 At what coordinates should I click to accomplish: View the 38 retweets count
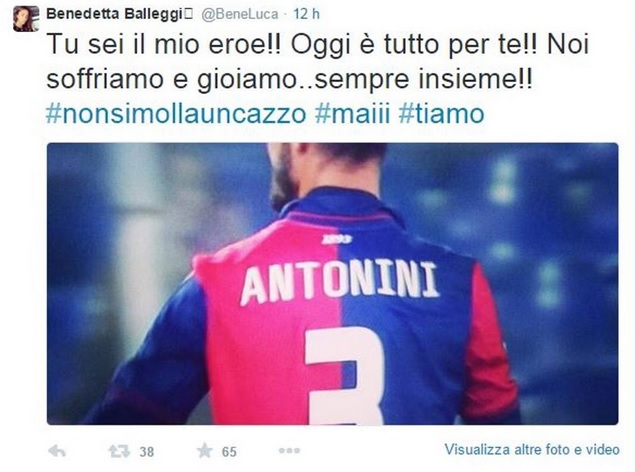147,452
